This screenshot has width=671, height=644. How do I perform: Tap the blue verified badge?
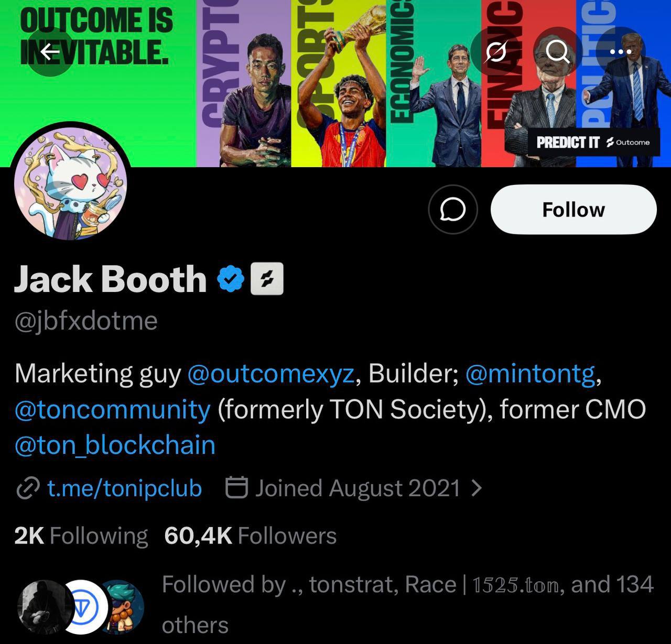(231, 279)
